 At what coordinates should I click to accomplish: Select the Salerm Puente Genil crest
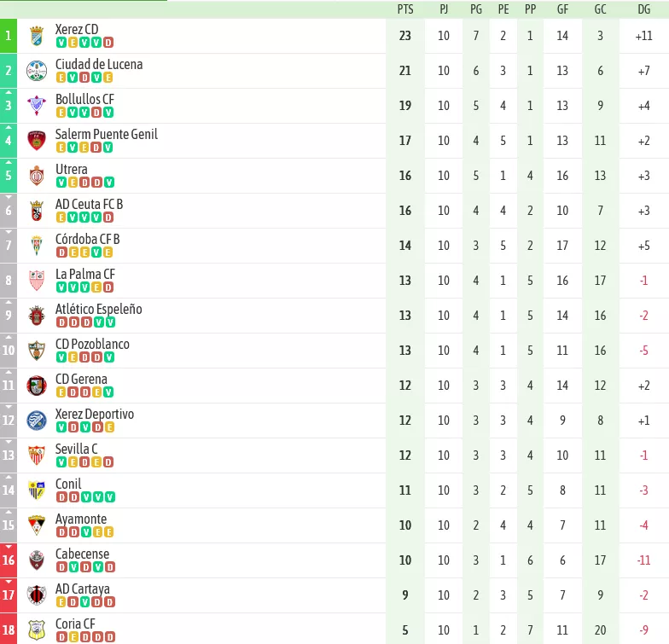pyautogui.click(x=37, y=141)
